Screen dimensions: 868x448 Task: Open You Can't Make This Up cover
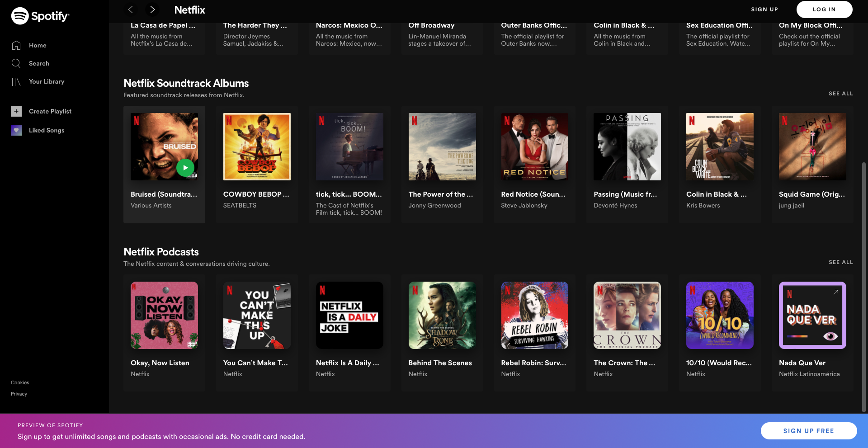tap(257, 315)
